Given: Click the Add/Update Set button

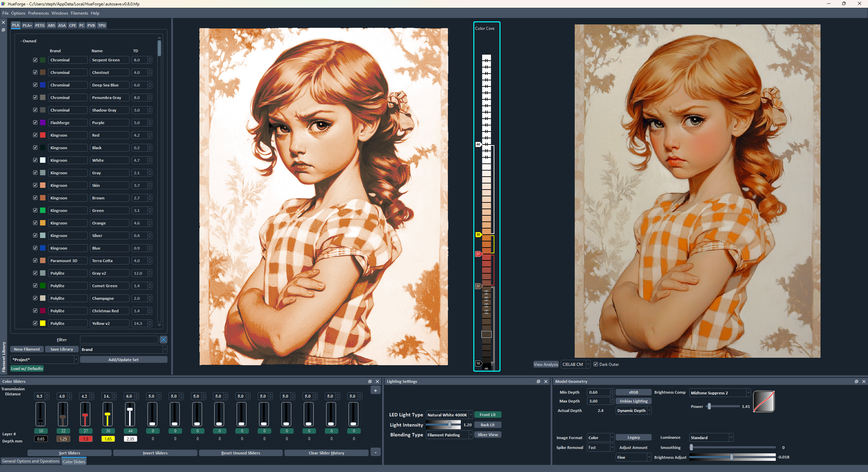Looking at the screenshot, I should tap(123, 360).
